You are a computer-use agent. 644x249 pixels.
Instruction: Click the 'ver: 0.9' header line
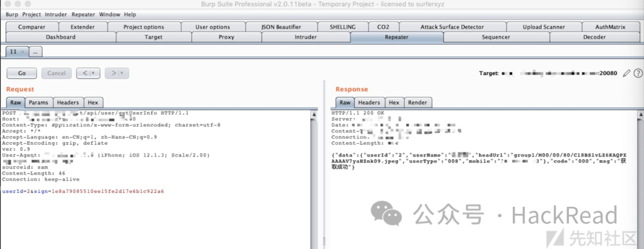tap(16, 150)
